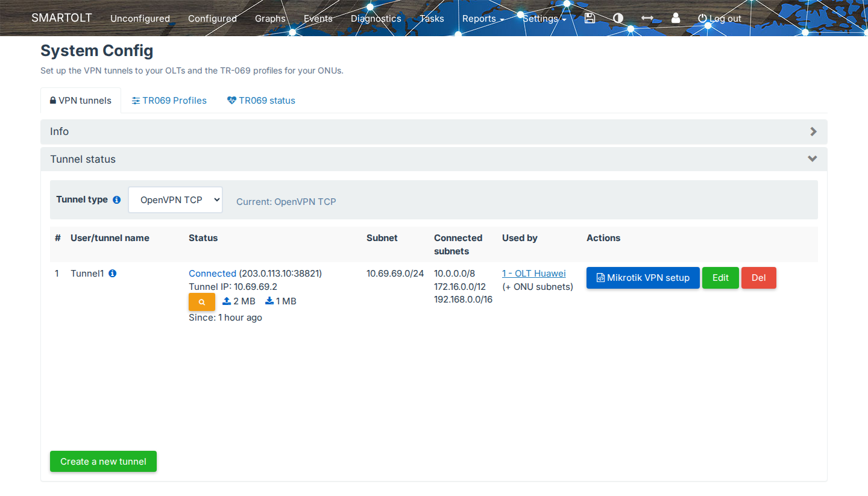Open the Tasks menu
The width and height of the screenshot is (868, 496).
click(432, 19)
